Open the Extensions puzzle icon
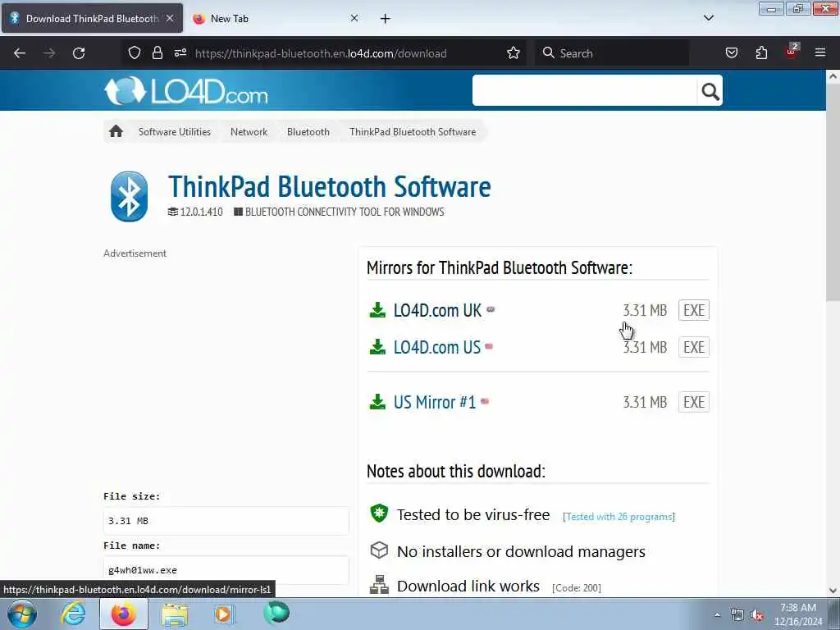Viewport: 840px width, 630px height. point(761,52)
